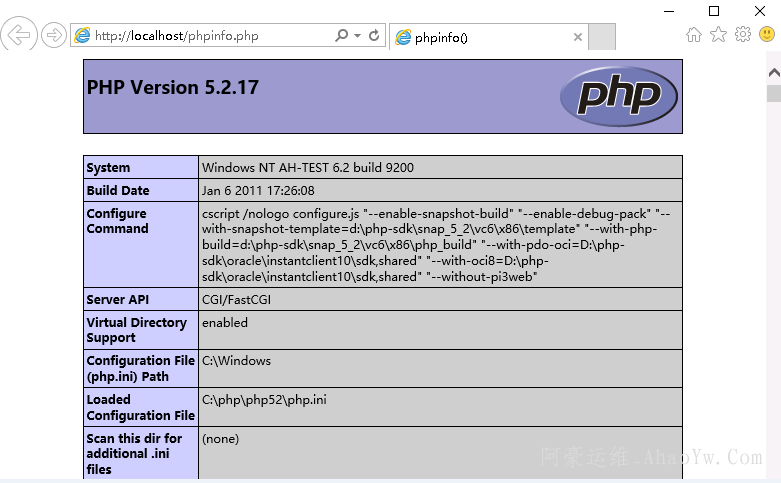Viewport: 781px width, 483px height.
Task: Expand the address bar autocomplete dropdown arrow
Action: pos(357,36)
